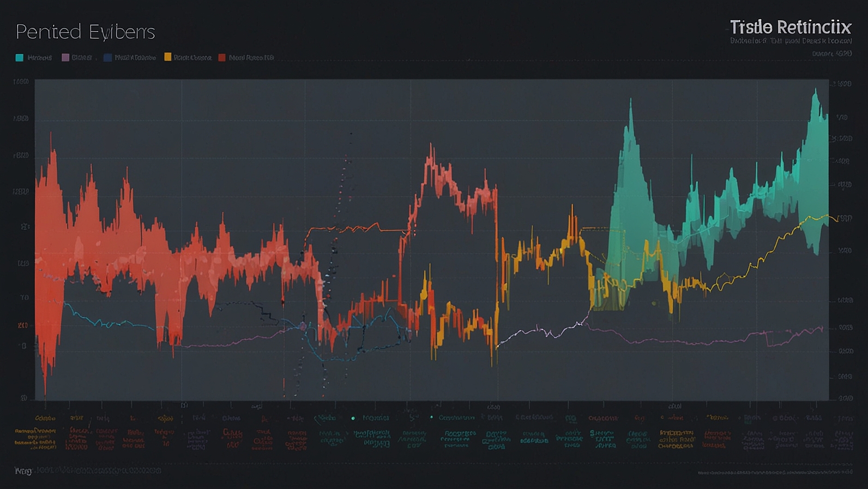Viewport: 868px width, 489px height.
Task: Click the 'Tistle Retinciix' heading at top right
Action: click(790, 27)
